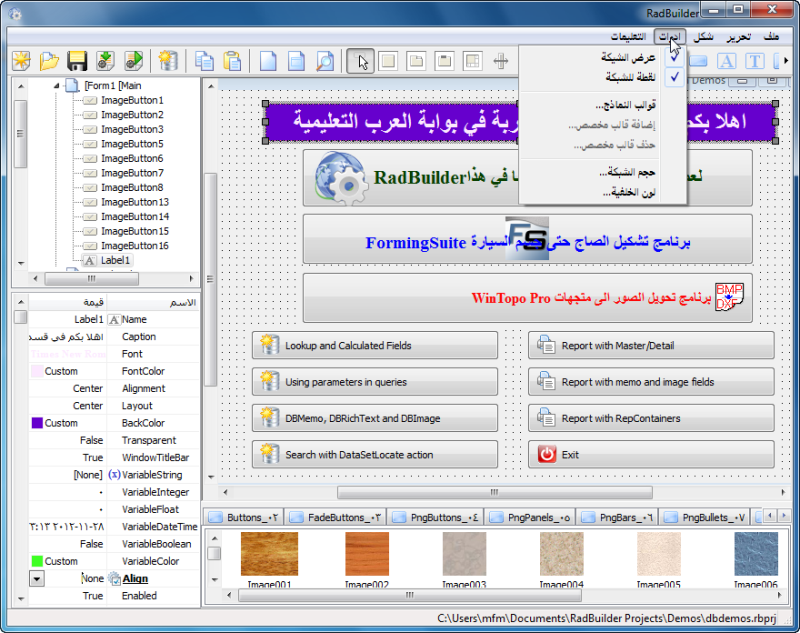Viewport: 800px width, 633px height.
Task: Click the copy icon in the toolbar
Action: point(205,61)
